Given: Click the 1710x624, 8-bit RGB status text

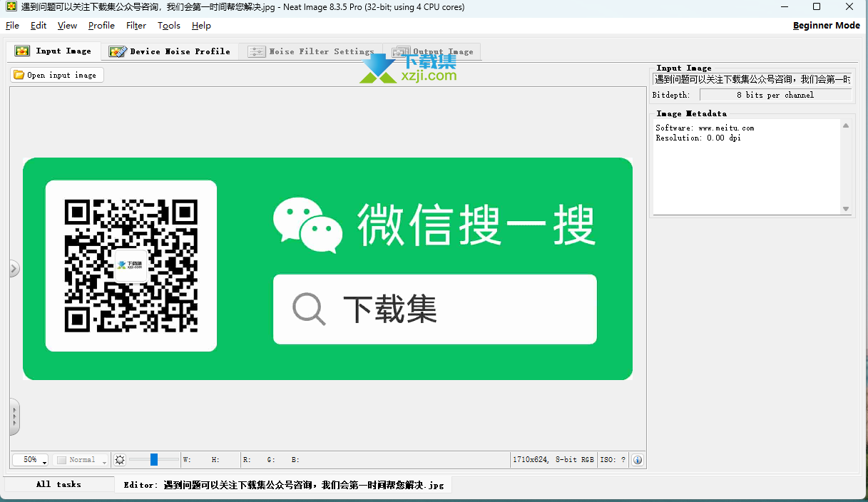Looking at the screenshot, I should click(x=553, y=460).
